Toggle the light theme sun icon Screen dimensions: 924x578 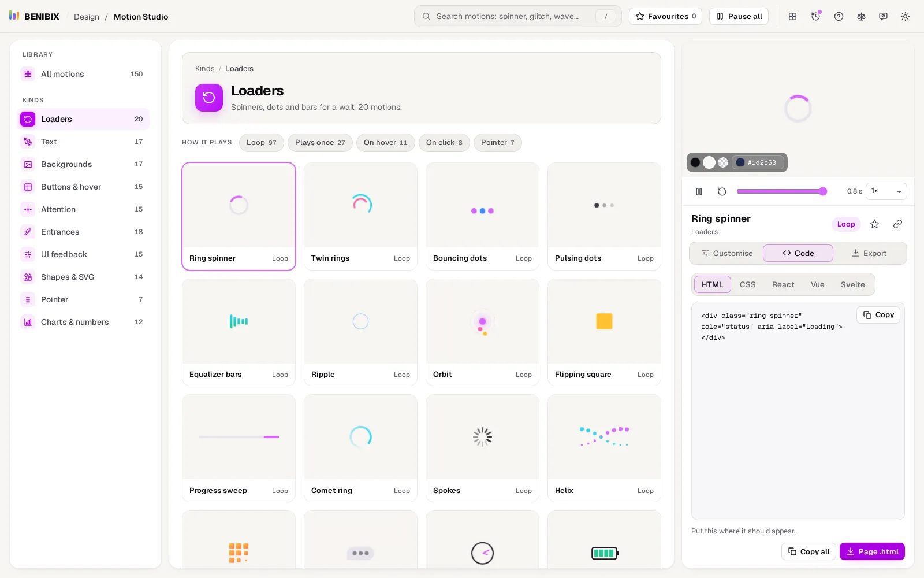pos(905,16)
